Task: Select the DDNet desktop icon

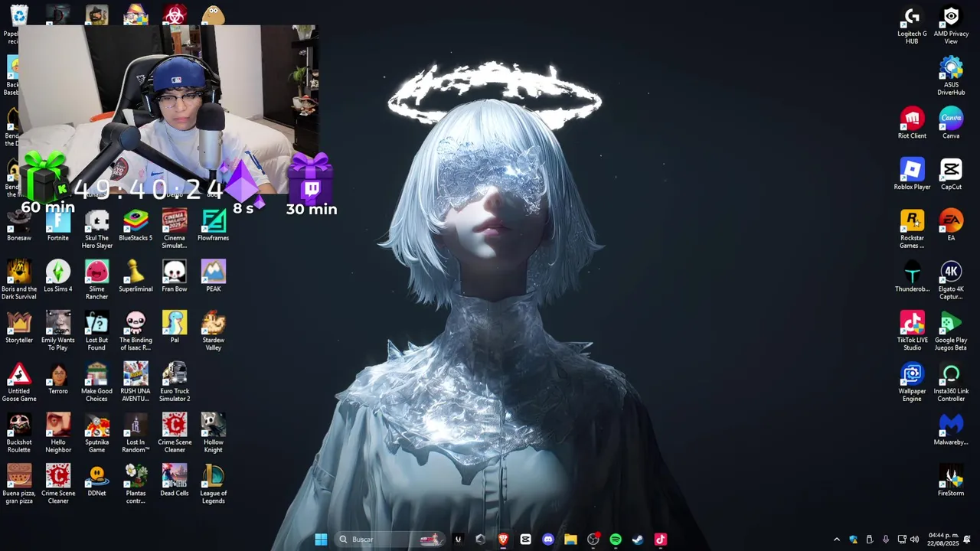Action: (97, 481)
